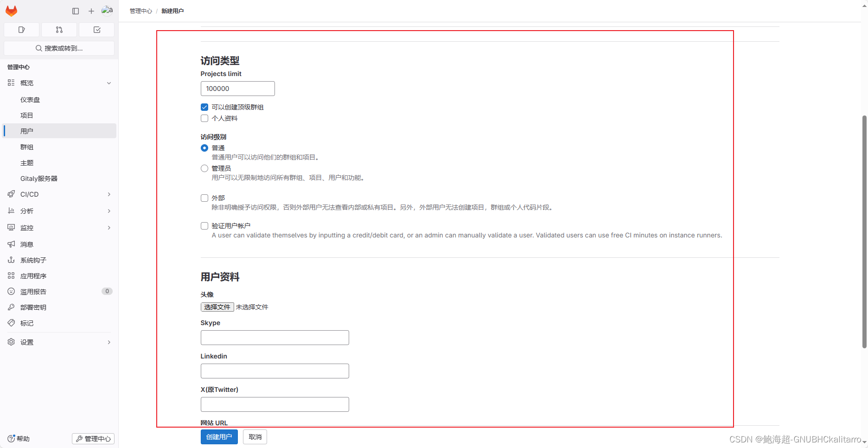This screenshot has height=448, width=868.
Task: Click the 标记 label tag icon
Action: point(11,323)
